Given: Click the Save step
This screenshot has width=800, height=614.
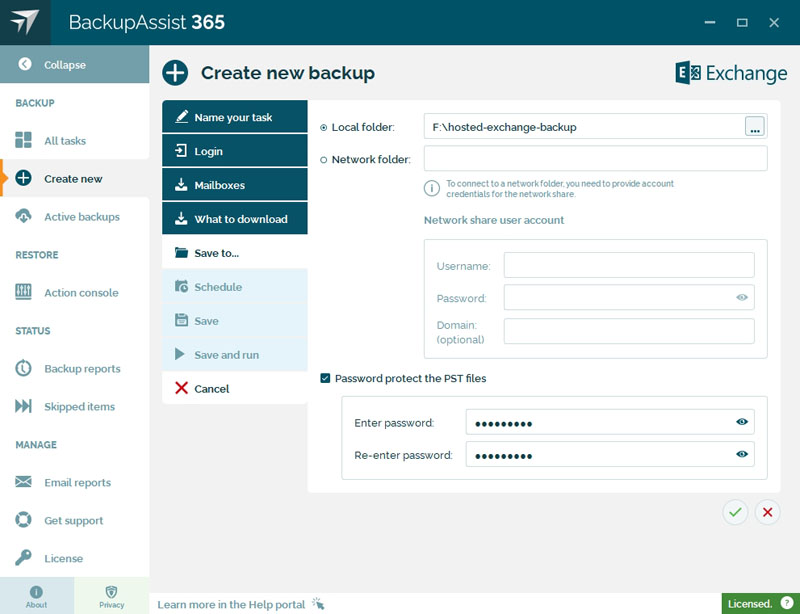Looking at the screenshot, I should (235, 321).
